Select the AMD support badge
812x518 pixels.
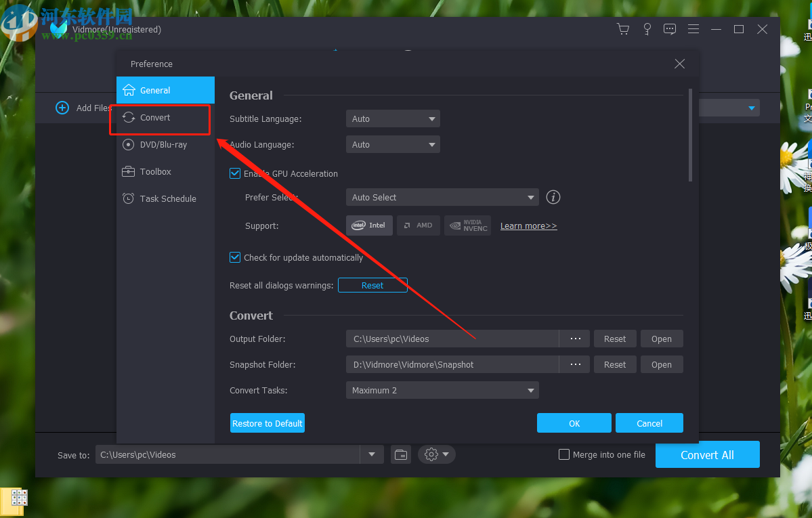[x=419, y=225]
